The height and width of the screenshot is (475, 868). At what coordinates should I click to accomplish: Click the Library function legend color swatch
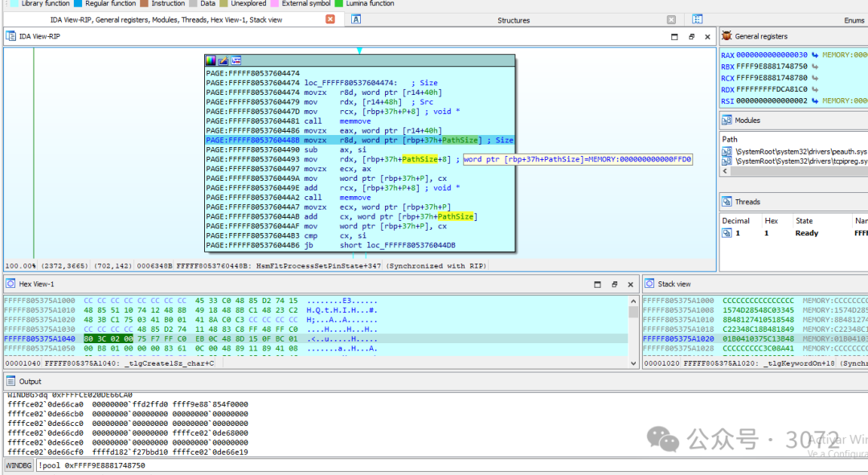click(14, 3)
